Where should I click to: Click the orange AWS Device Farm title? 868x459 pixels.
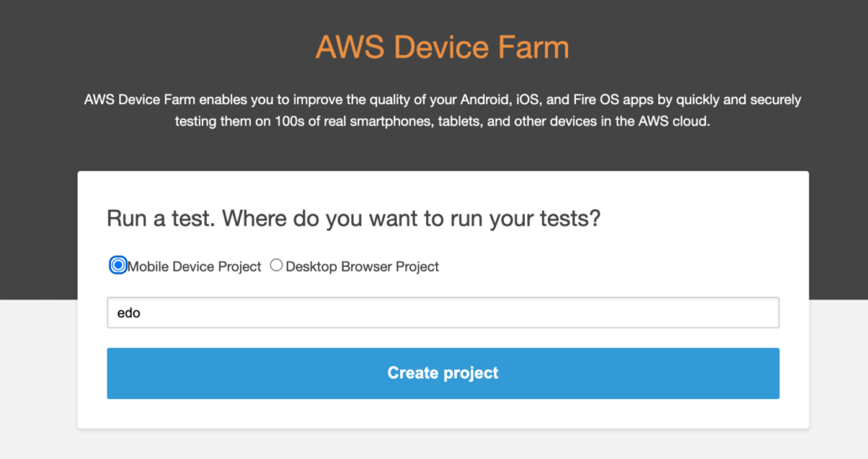(442, 47)
